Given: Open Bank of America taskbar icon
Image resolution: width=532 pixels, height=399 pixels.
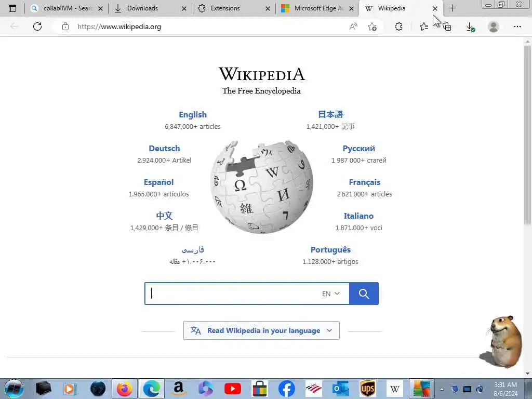Looking at the screenshot, I should [313, 389].
